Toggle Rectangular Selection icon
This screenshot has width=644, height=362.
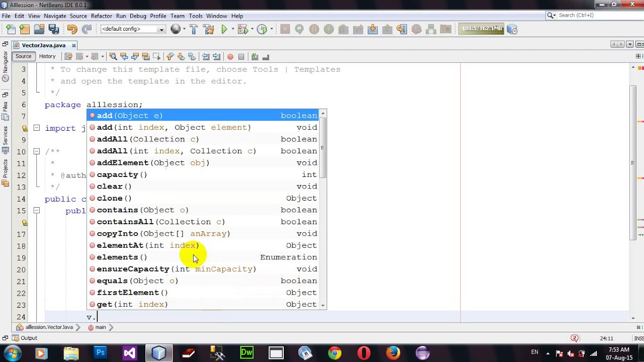click(156, 56)
